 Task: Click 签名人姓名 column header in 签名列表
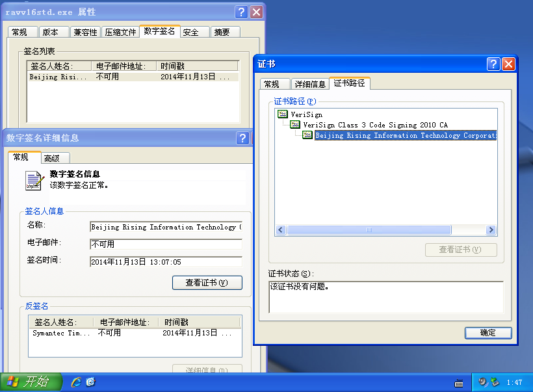click(x=59, y=66)
